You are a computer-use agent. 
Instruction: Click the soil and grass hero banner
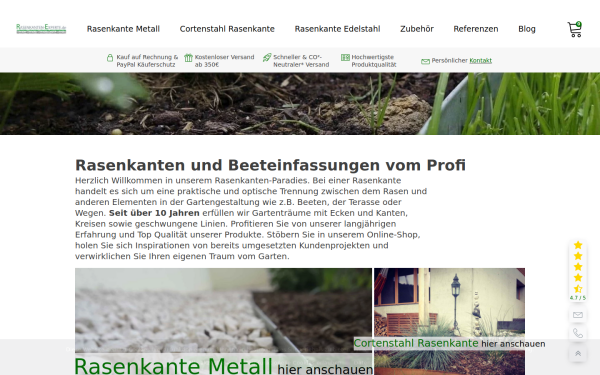point(300,103)
